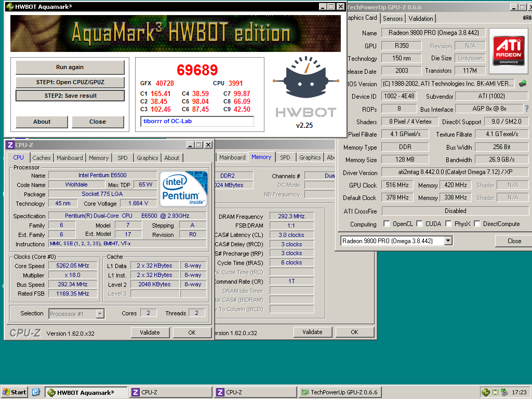Click the GPU-Z Name field Radeon 9800 PRO
This screenshot has width=532, height=399.
click(x=434, y=33)
